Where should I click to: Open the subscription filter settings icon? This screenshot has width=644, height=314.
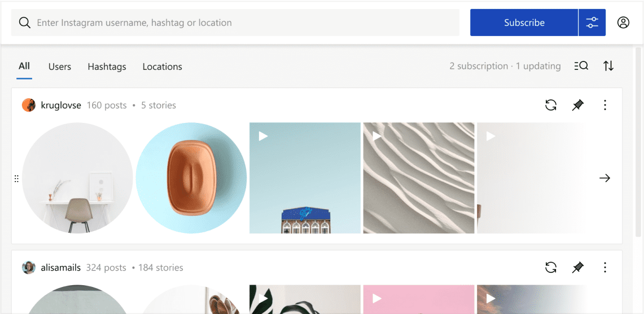(592, 23)
